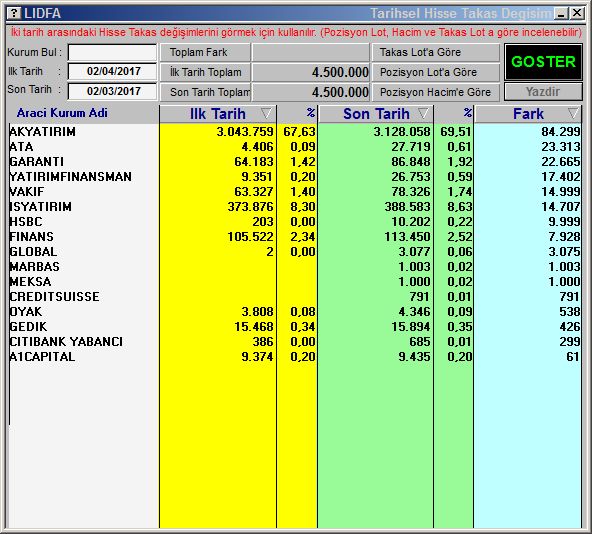Viewport: 592px width, 534px height.
Task: Select Pozisyon Lot'a Göre option
Action: [436, 72]
